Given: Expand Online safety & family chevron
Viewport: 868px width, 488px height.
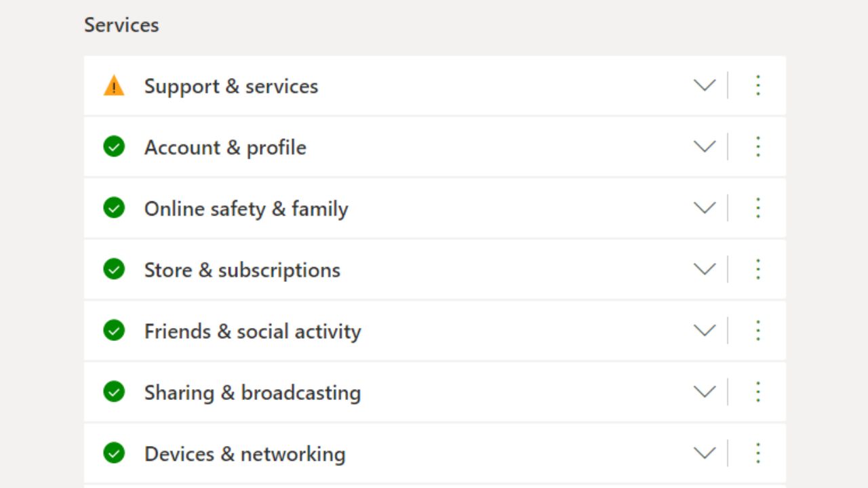Looking at the screenshot, I should (x=705, y=208).
